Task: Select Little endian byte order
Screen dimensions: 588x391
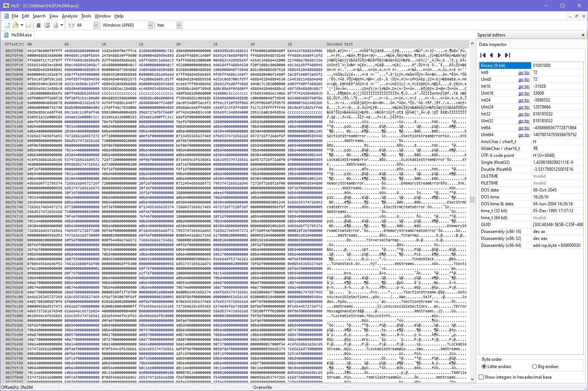Action: pos(496,367)
